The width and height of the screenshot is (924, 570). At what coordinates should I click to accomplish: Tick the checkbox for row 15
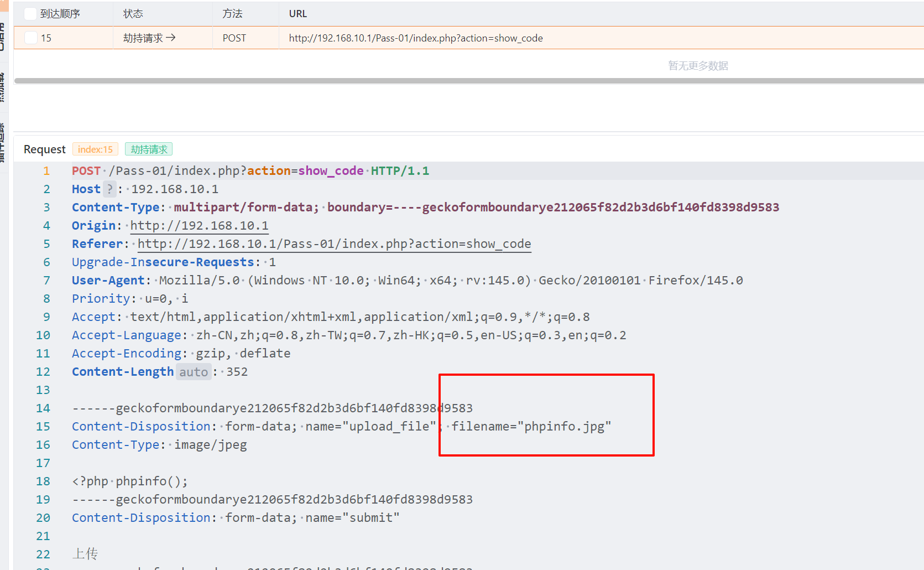(31, 38)
